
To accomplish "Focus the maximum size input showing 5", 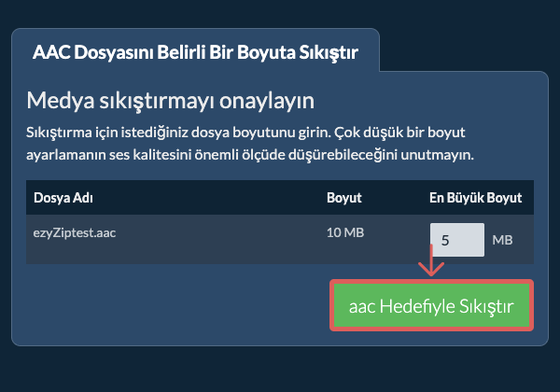I will click(x=457, y=240).
